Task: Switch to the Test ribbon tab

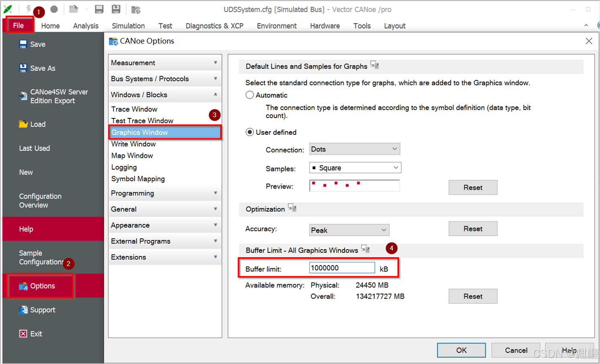Action: point(165,26)
